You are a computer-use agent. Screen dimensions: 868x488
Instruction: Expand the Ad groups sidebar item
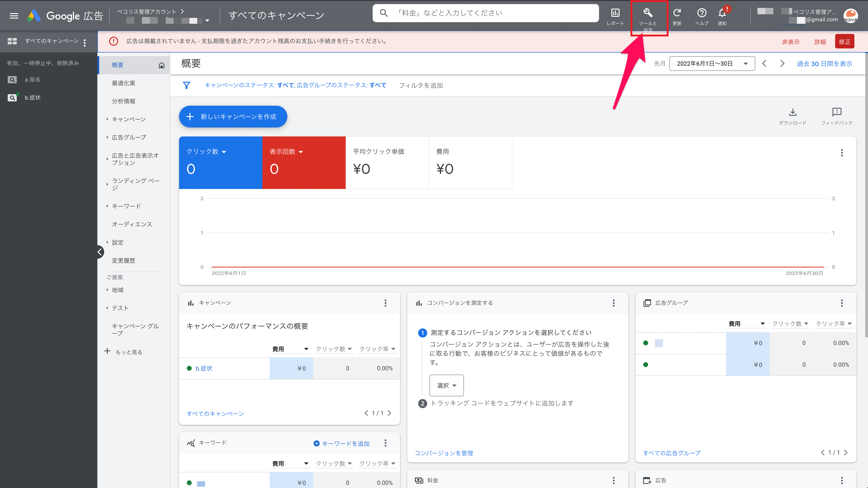[129, 137]
